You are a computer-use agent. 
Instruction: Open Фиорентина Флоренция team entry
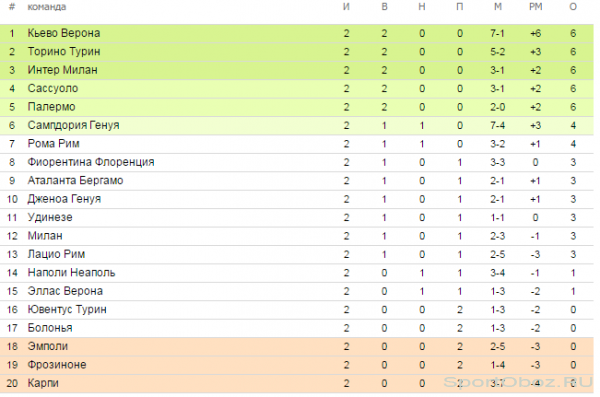tap(91, 162)
